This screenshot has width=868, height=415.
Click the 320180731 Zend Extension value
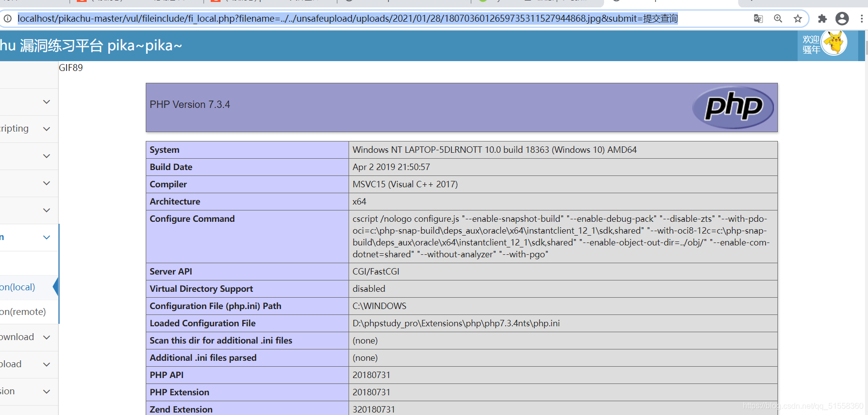374,410
